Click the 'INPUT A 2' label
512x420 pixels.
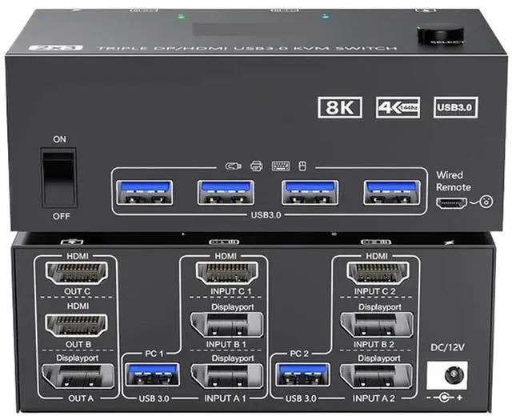(x=374, y=398)
